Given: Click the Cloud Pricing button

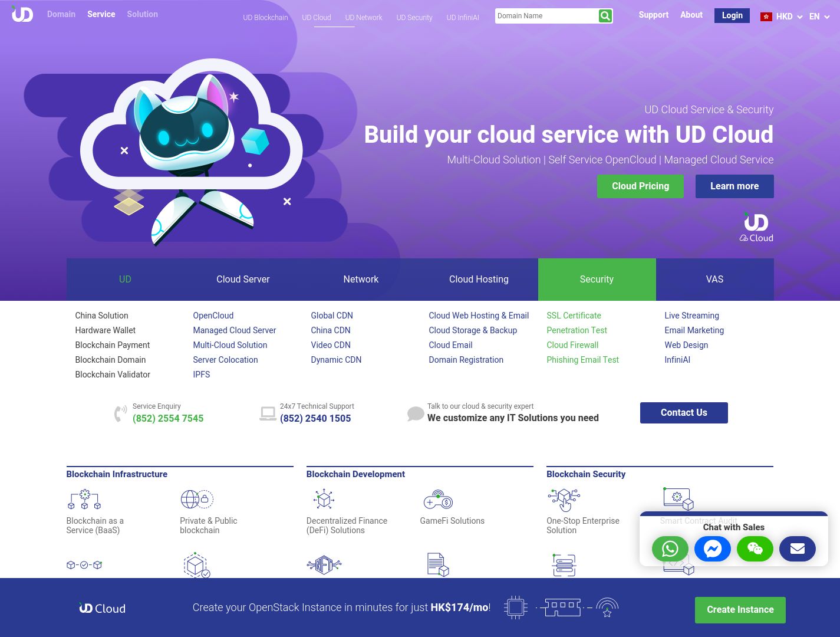Looking at the screenshot, I should pos(640,186).
